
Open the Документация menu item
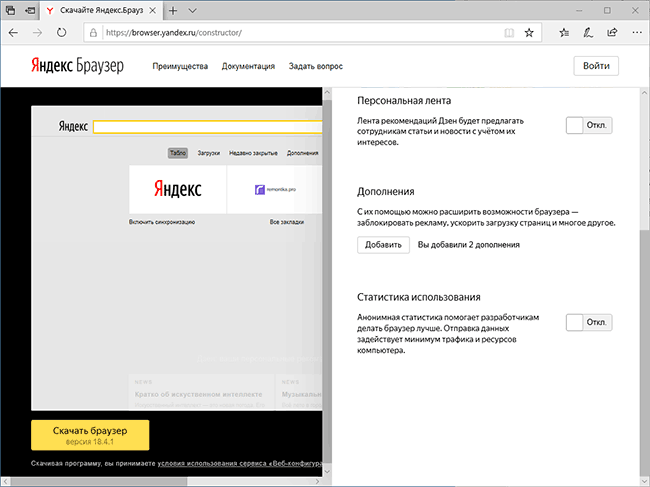tap(248, 66)
